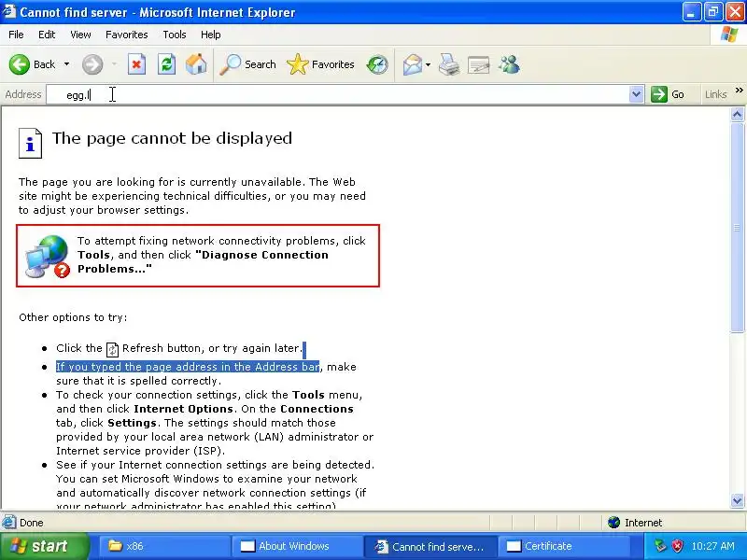Click the "Diagnose Connection Problems..." bold text
Image resolution: width=747 pixels, height=560 pixels.
pyautogui.click(x=203, y=261)
